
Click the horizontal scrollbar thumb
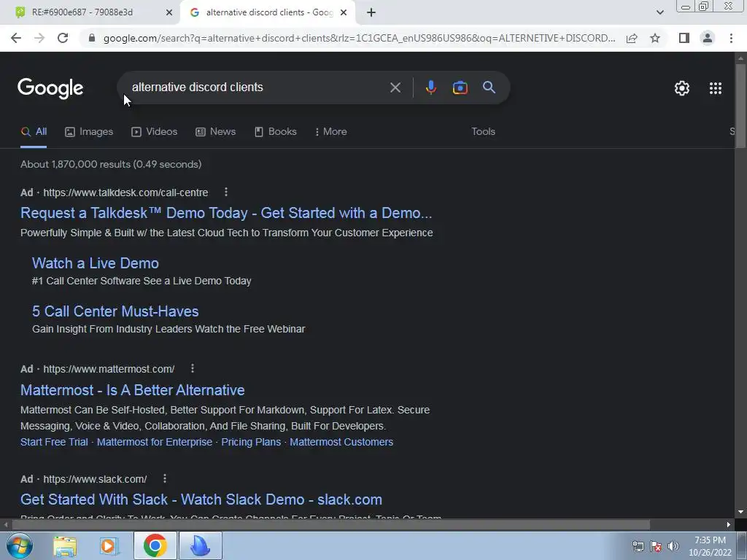coord(330,525)
